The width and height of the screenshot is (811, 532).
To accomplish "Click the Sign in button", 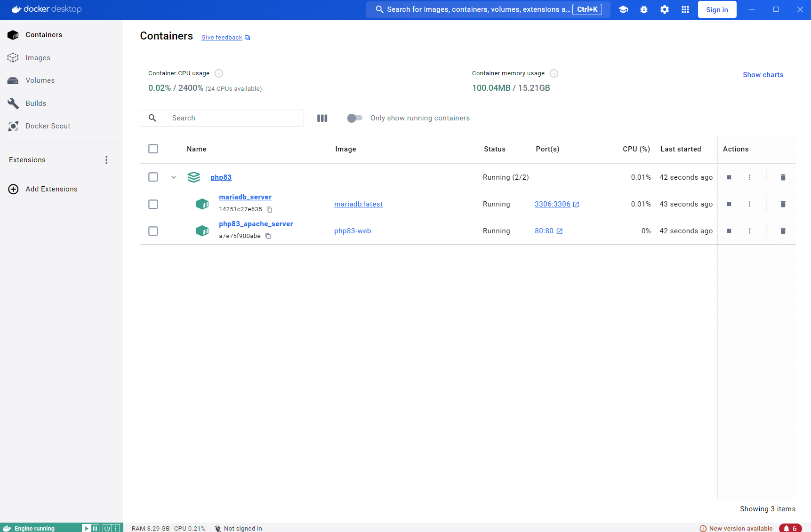I will click(x=716, y=9).
